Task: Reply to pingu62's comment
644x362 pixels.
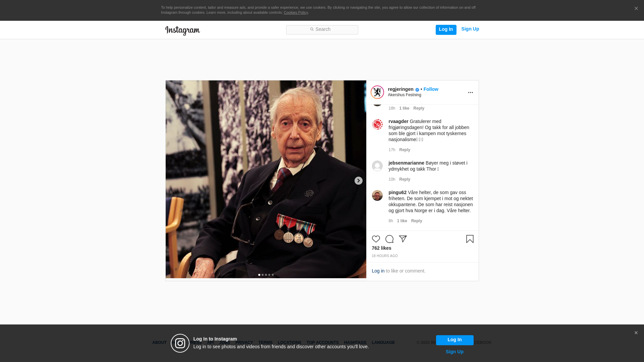Action: [416, 221]
